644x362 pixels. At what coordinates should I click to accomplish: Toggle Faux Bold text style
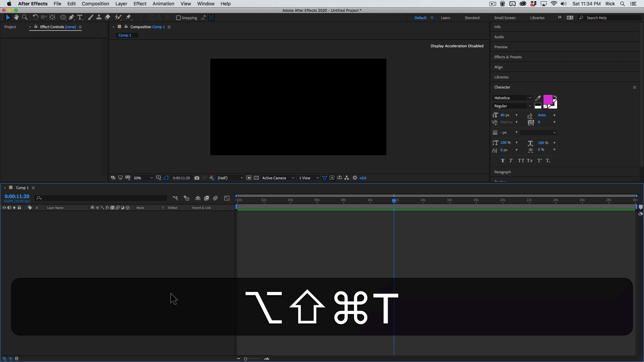point(502,161)
